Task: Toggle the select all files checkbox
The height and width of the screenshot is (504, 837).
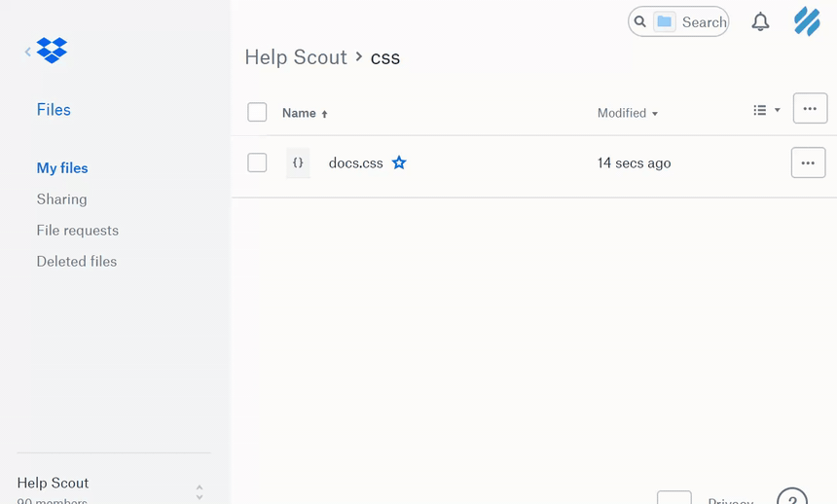Action: 257,113
